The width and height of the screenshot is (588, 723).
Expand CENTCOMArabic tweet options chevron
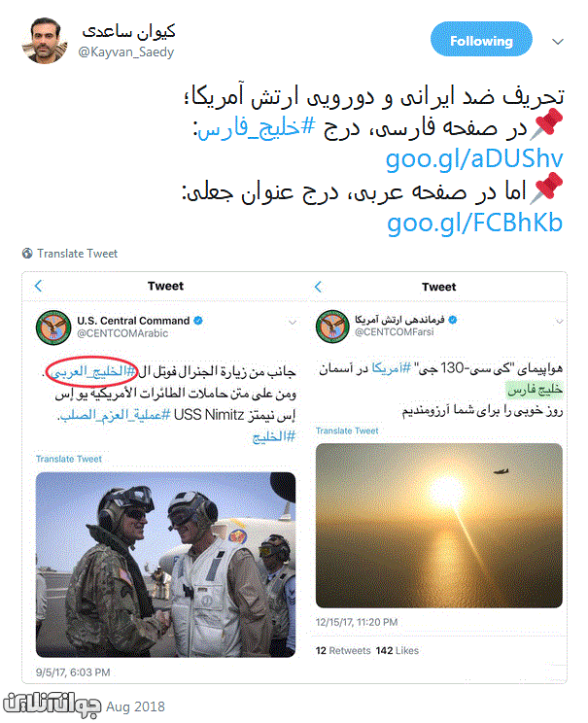point(293,322)
